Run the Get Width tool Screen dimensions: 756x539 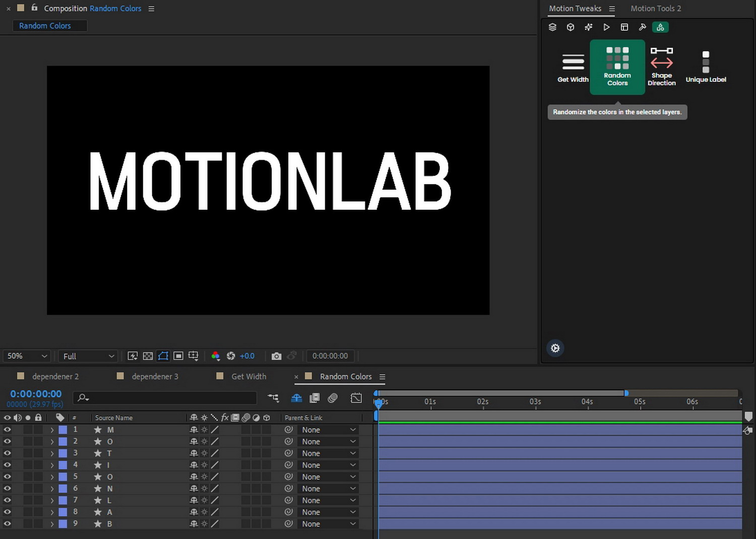(x=573, y=67)
